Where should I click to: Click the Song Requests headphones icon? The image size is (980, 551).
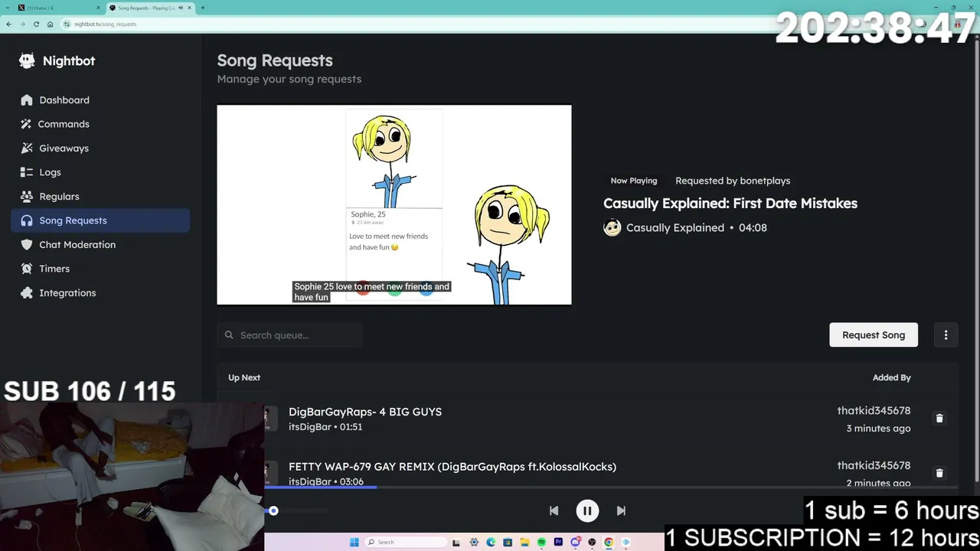(x=27, y=220)
